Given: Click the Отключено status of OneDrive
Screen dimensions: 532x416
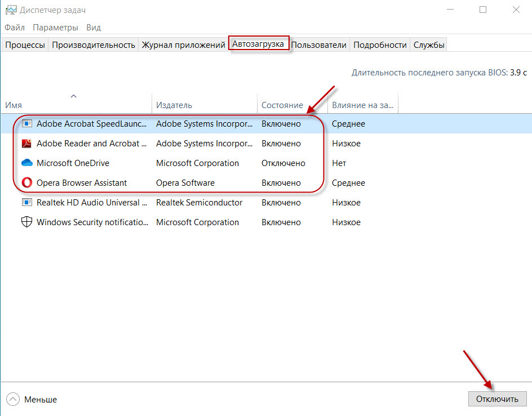Looking at the screenshot, I should pos(283,163).
